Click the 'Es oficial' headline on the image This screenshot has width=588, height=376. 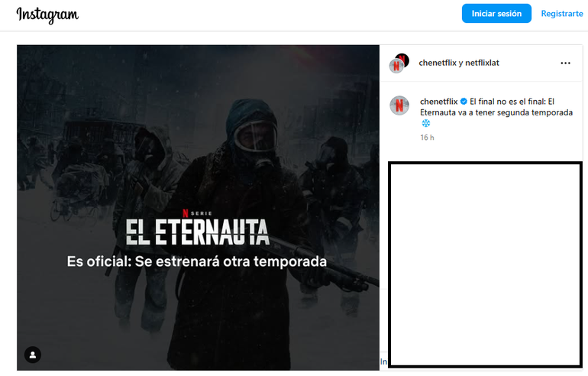[197, 261]
